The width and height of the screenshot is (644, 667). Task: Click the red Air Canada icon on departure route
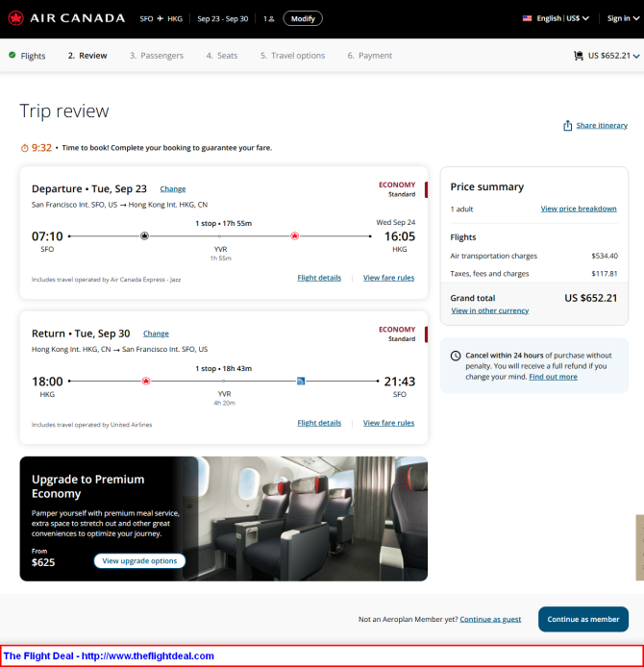(x=294, y=235)
